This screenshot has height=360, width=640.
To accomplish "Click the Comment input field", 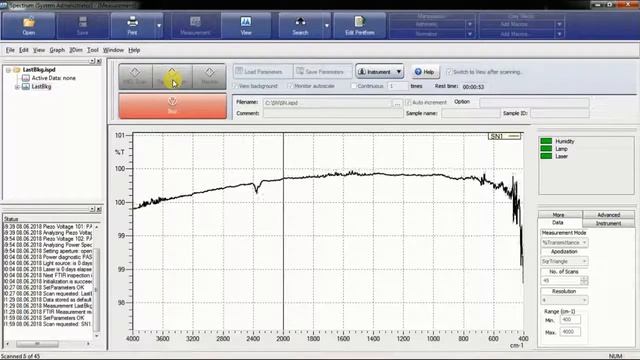I will [333, 113].
